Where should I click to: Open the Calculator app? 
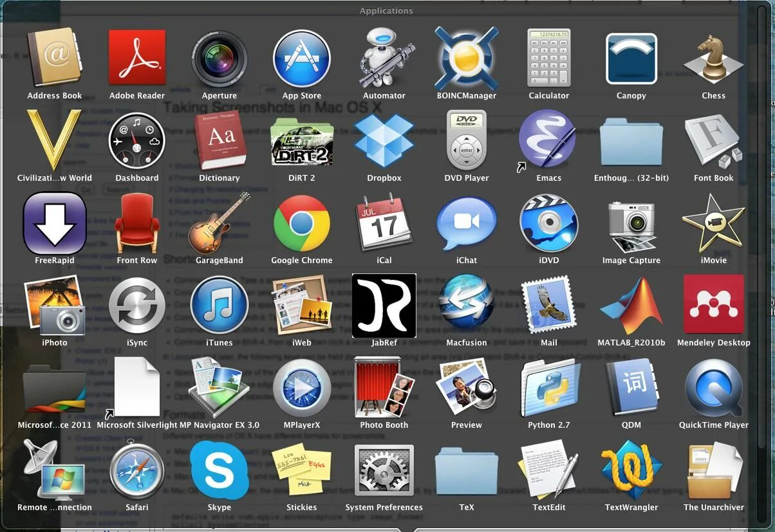coord(549,57)
